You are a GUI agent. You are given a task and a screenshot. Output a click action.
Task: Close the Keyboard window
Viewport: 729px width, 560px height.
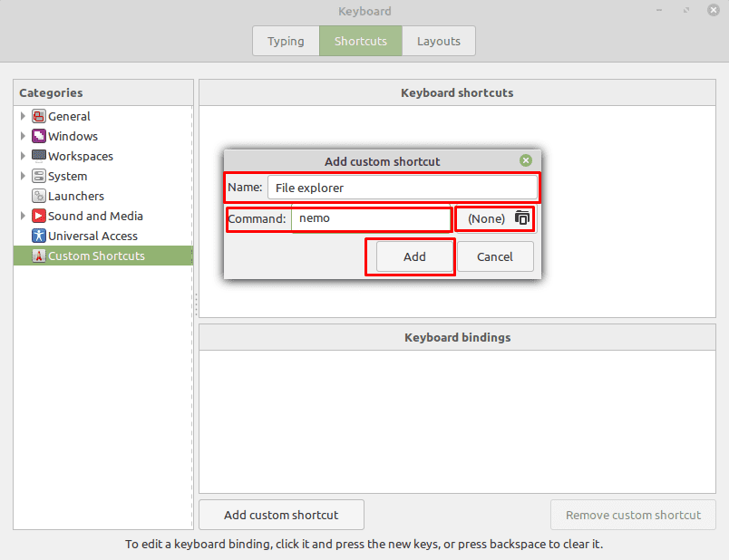pyautogui.click(x=714, y=10)
